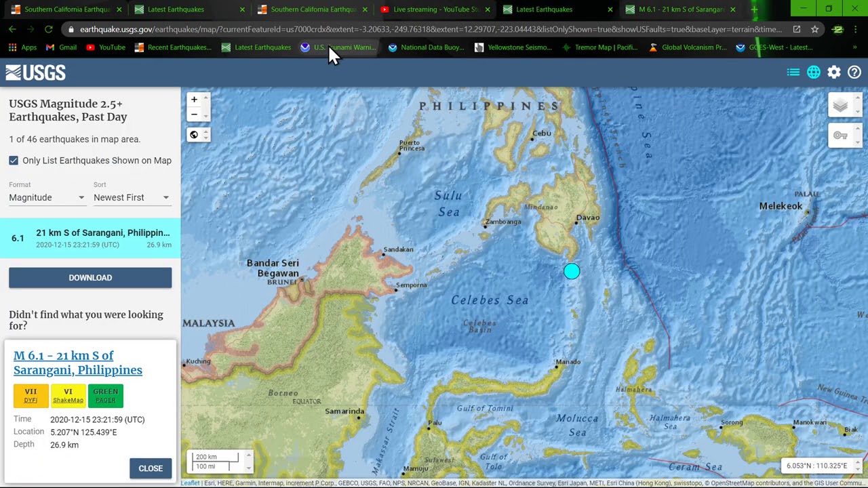Open a new browser tab with the plus button
This screenshot has height=488, width=868.
(x=753, y=9)
